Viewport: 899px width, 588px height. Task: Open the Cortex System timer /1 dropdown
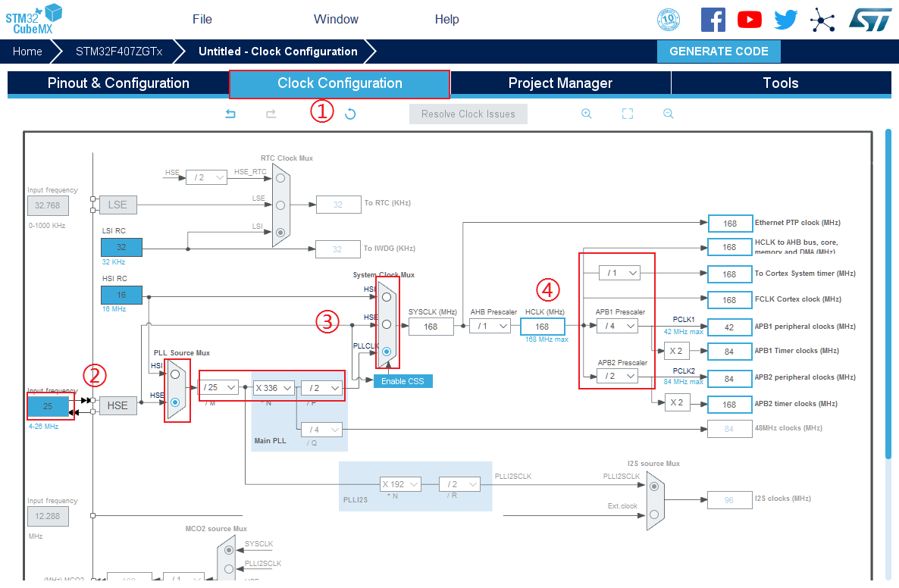pos(619,273)
